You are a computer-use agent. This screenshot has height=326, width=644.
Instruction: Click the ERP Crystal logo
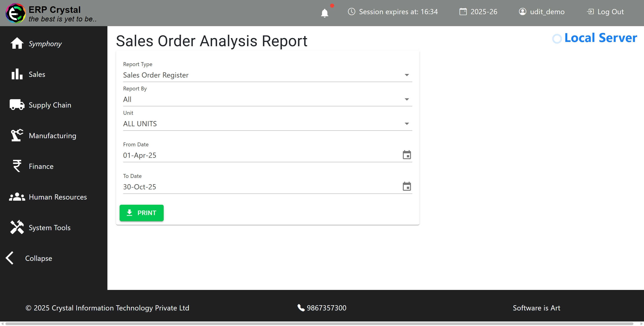pyautogui.click(x=16, y=13)
